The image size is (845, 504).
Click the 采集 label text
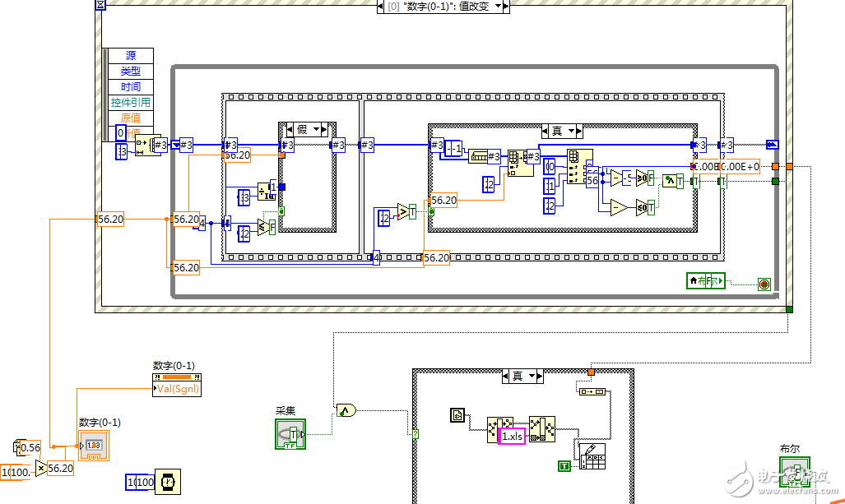click(286, 411)
